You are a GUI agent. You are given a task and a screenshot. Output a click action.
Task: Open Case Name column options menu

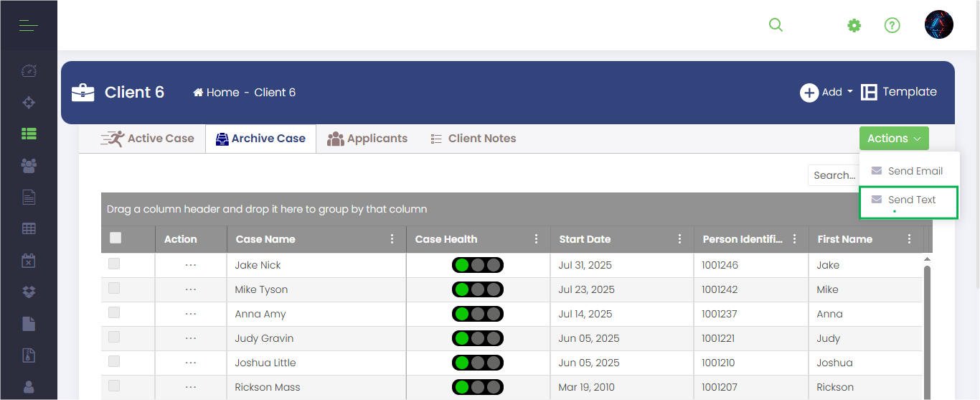click(392, 239)
